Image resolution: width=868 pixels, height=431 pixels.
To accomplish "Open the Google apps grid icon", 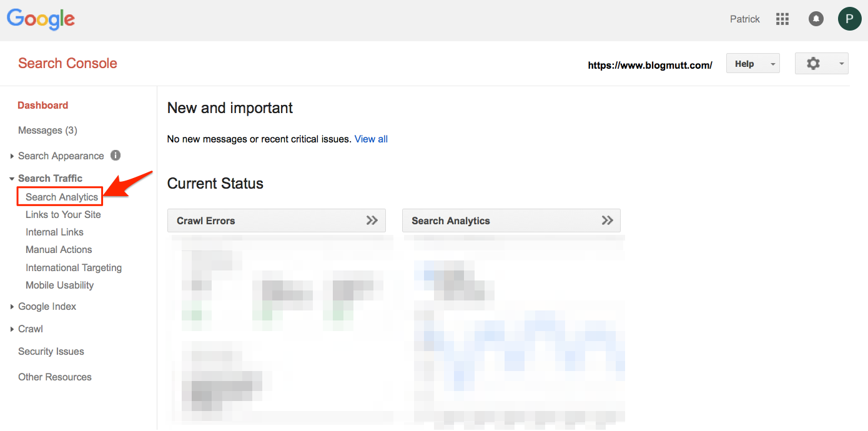I will (782, 19).
